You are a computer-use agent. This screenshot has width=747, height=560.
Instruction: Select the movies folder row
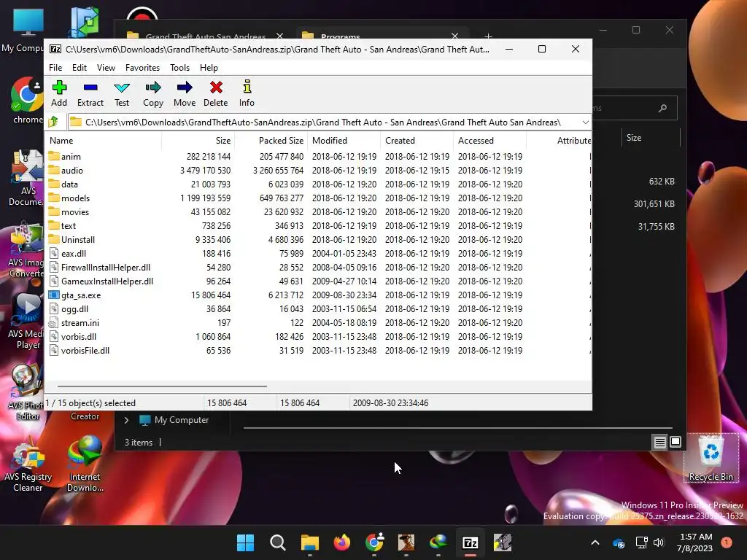click(318, 212)
